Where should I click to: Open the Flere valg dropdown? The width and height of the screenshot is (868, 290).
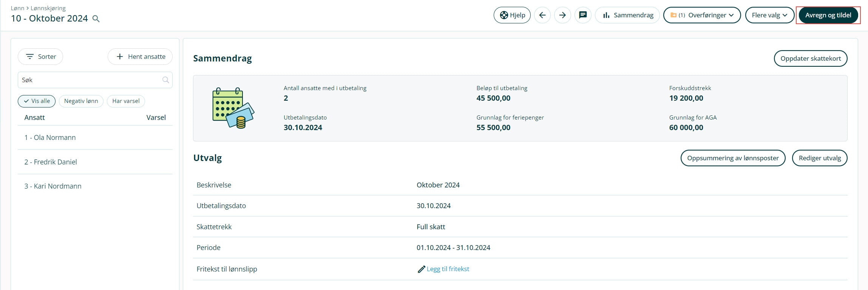(769, 15)
